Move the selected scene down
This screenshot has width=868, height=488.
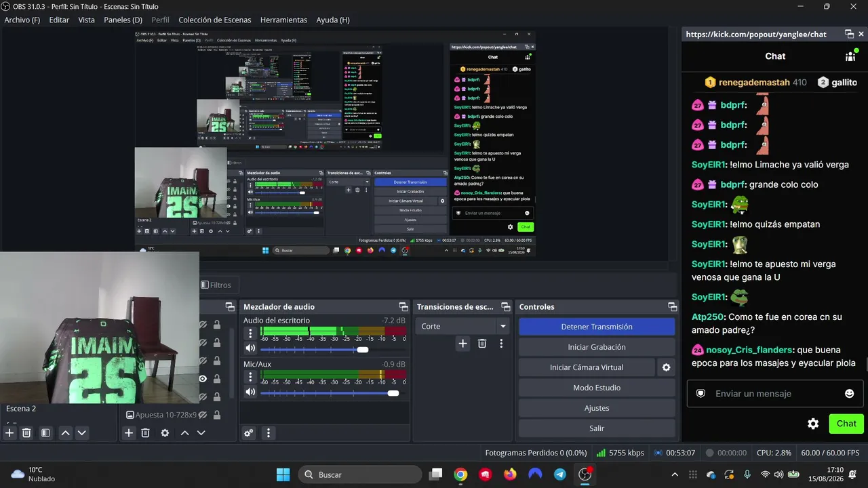(82, 433)
